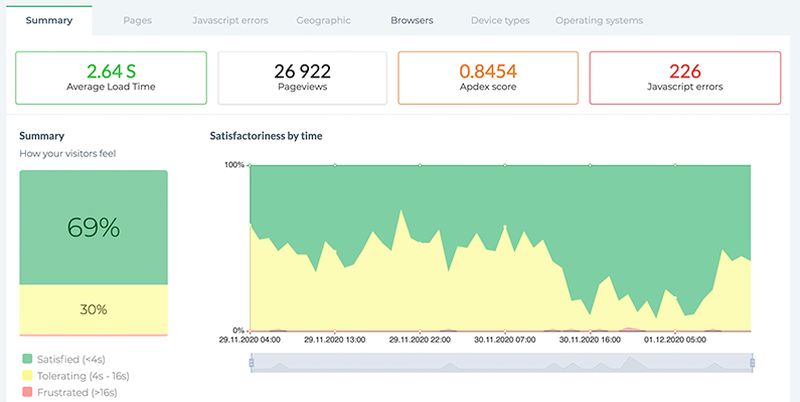Click the 30% tolerating summary block

click(x=93, y=309)
